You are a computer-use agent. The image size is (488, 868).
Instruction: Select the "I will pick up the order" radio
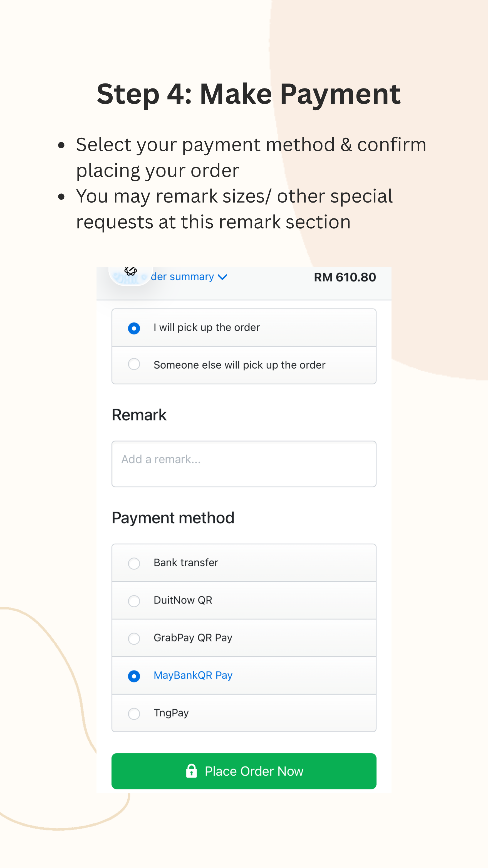coord(134,328)
